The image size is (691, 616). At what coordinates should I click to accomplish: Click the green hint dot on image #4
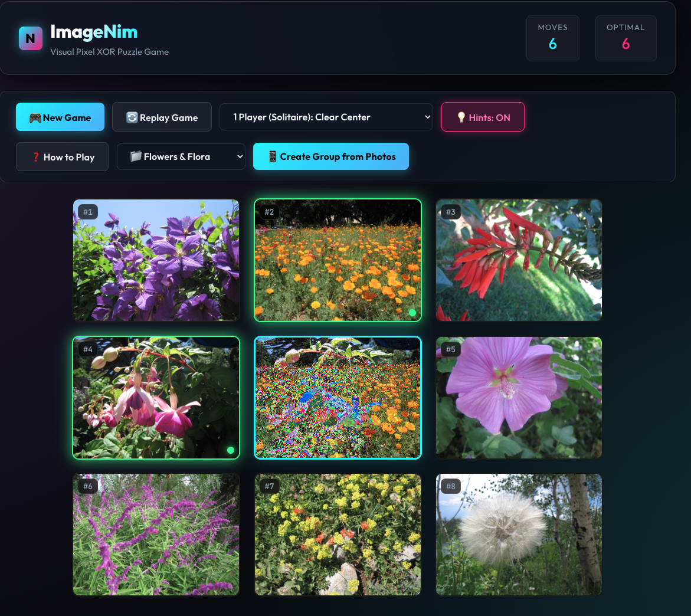click(x=231, y=450)
